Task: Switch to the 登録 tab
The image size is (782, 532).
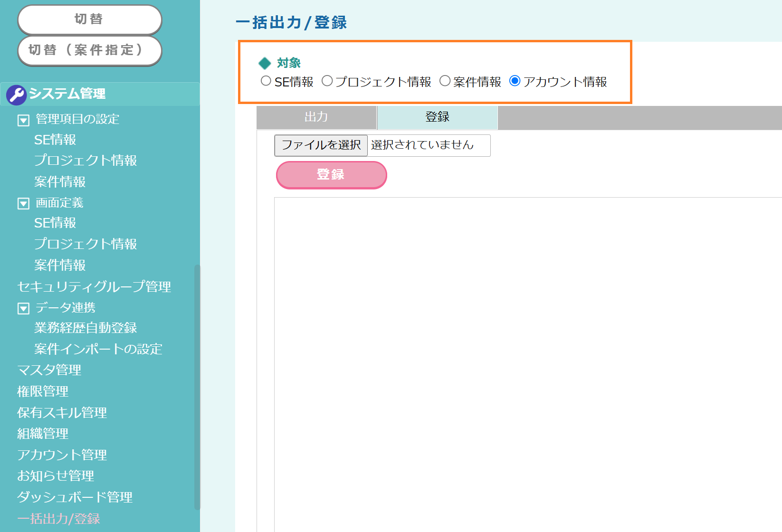Action: 437,117
